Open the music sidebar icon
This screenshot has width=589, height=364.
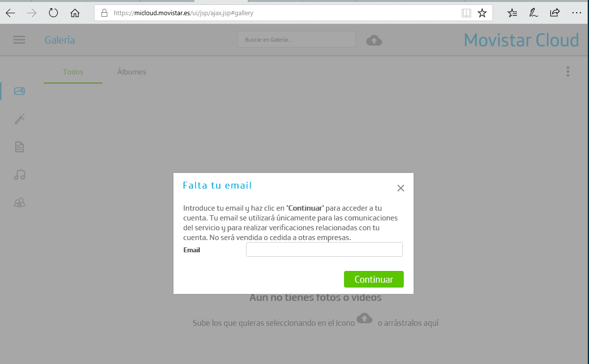(x=20, y=174)
